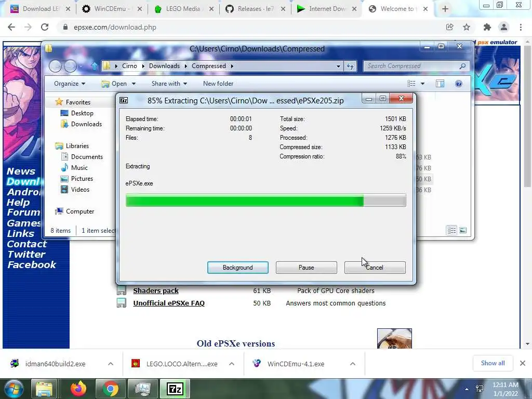Reload the epsxe.com page

point(45,27)
